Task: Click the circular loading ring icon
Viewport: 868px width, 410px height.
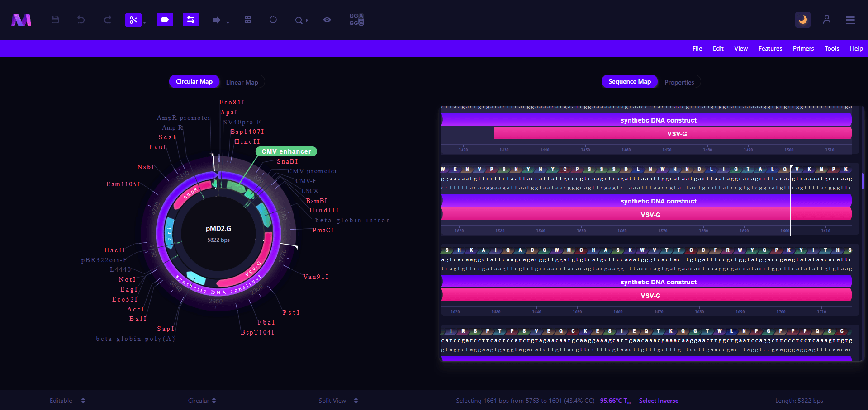Action: pyautogui.click(x=273, y=20)
